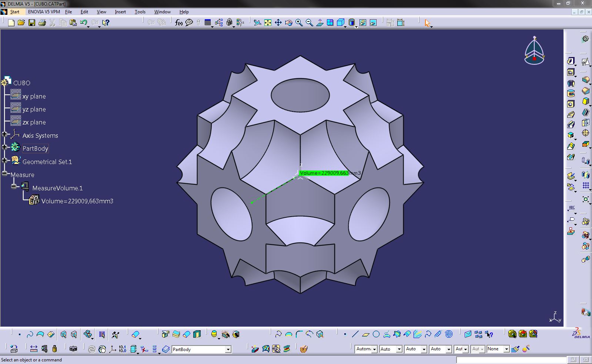Click Fit All In view icon
Screen dimensions: 592x364
[268, 23]
